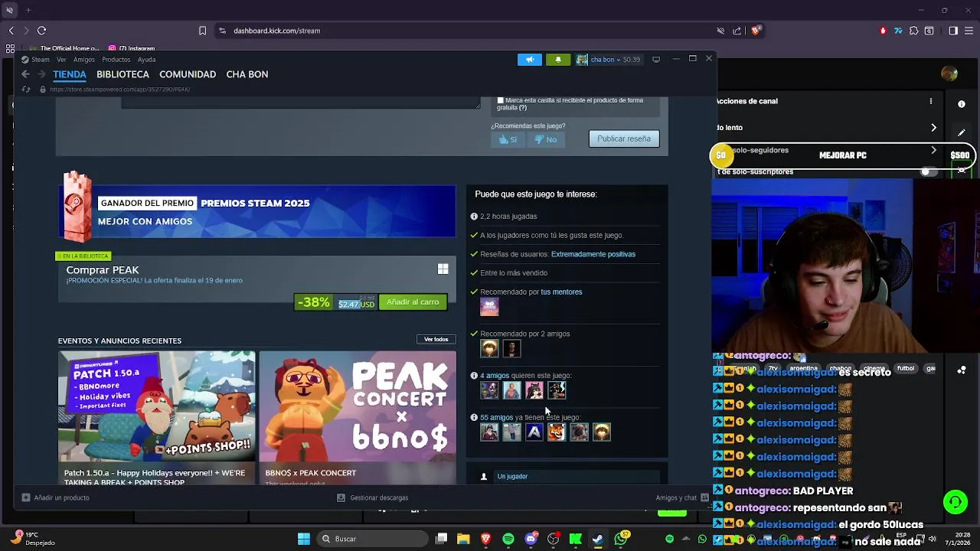Viewport: 980px width, 551px height.
Task: Open the Amigos menu in Steam
Action: coord(84,60)
